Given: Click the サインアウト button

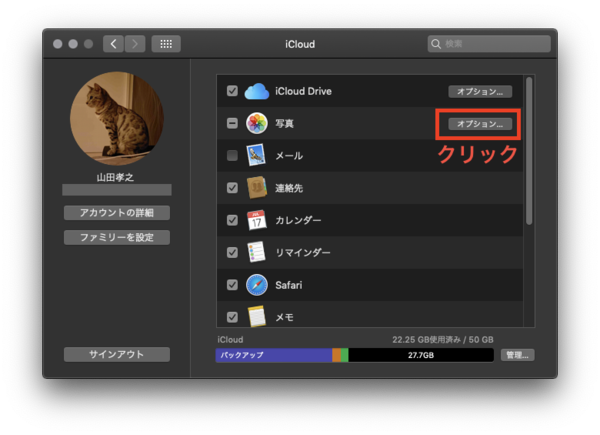Looking at the screenshot, I should click(117, 355).
